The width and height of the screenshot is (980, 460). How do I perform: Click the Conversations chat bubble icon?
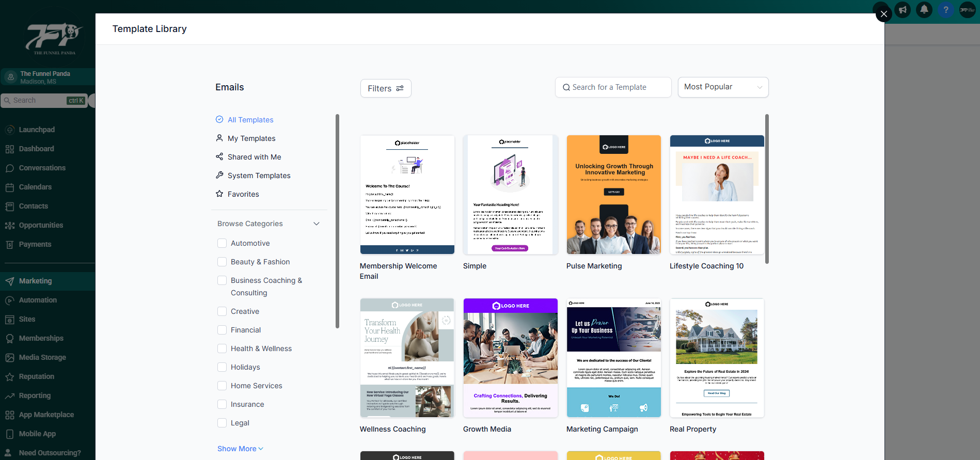[10, 168]
